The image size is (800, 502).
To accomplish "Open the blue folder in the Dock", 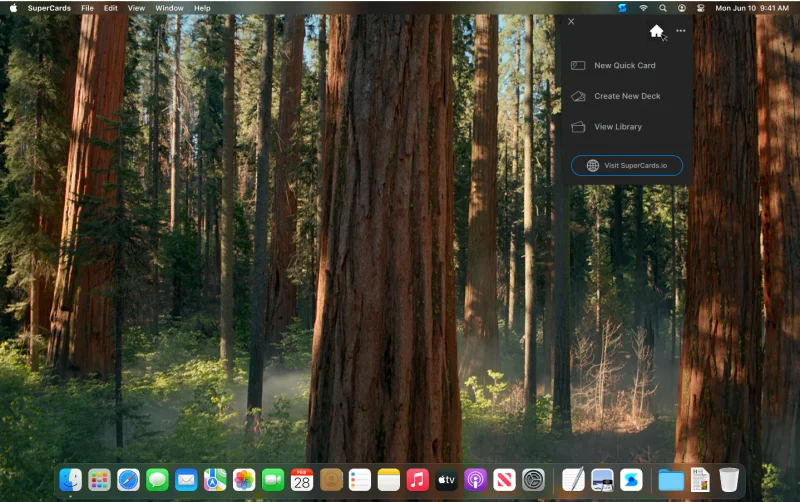I will pyautogui.click(x=671, y=480).
